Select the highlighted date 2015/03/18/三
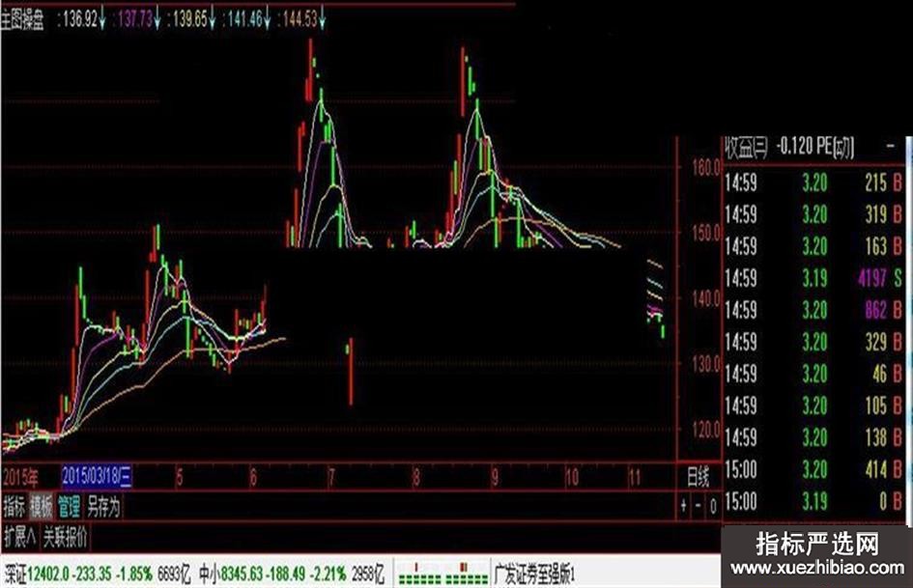This screenshot has width=913, height=588. click(x=97, y=476)
